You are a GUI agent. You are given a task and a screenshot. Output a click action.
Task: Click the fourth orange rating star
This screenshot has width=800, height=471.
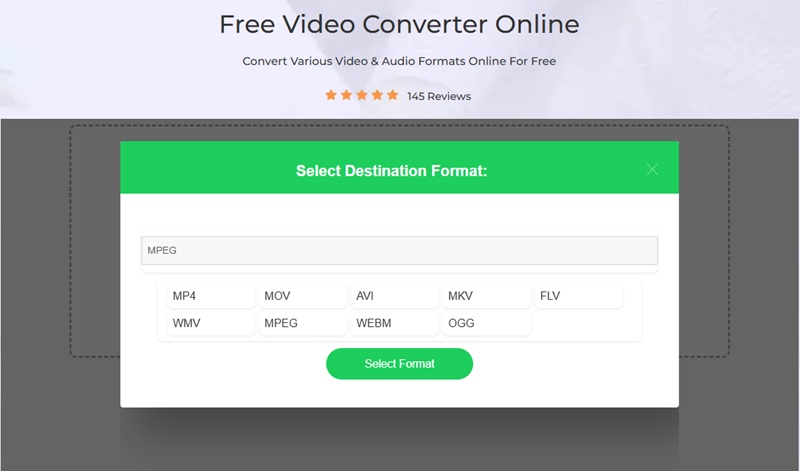pyautogui.click(x=377, y=96)
